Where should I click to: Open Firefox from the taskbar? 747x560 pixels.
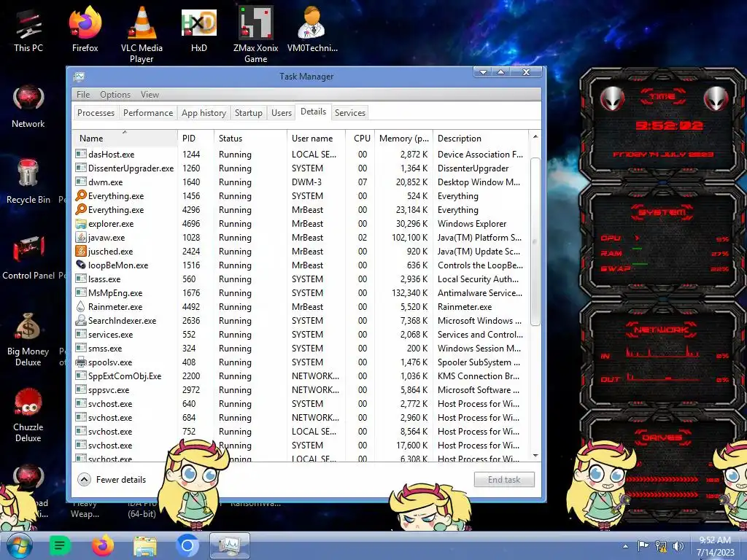[102, 545]
